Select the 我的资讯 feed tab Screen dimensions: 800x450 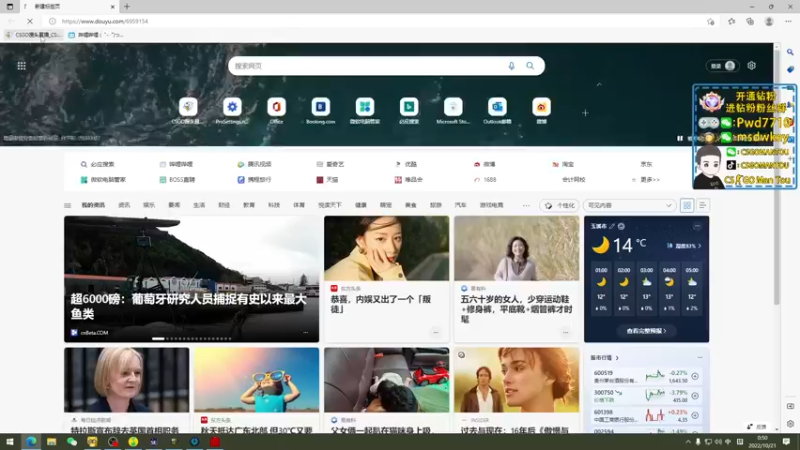(x=93, y=205)
